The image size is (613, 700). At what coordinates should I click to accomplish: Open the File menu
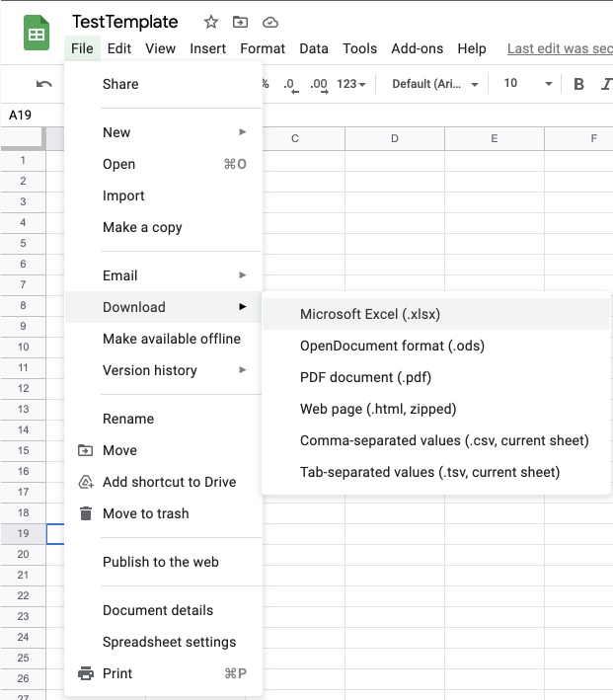[x=82, y=48]
